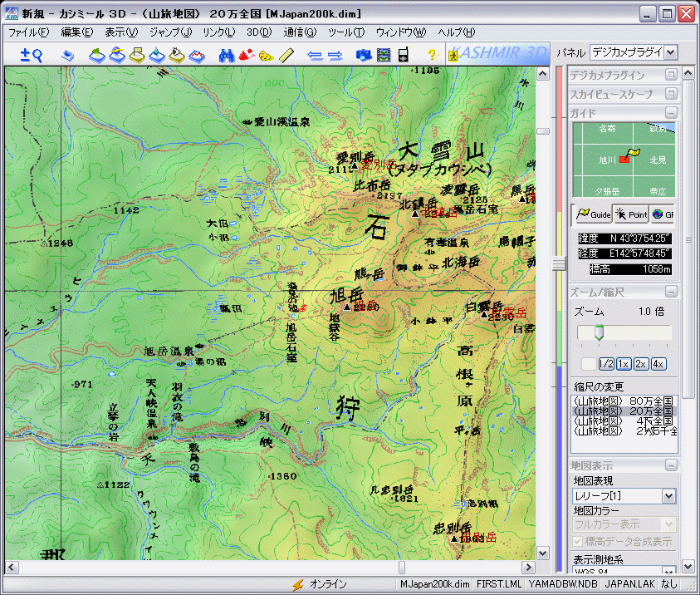Open the 3D(D) menu
The height and width of the screenshot is (595, 700).
coord(259,32)
